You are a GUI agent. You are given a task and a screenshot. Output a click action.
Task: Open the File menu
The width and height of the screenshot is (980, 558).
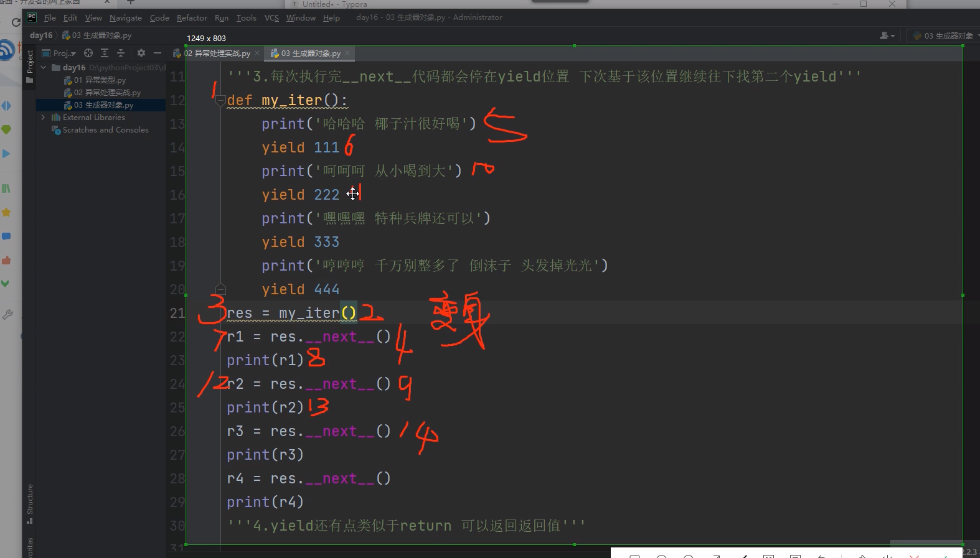coord(50,18)
